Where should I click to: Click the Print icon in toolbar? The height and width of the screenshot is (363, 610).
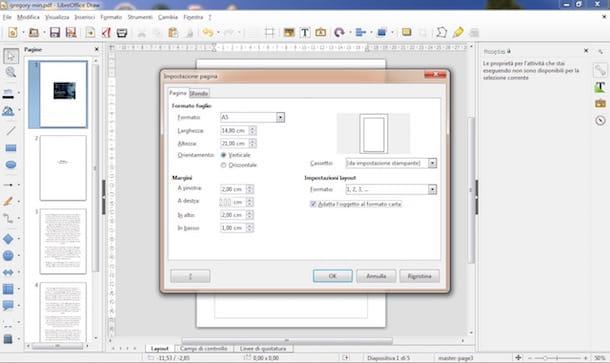point(122,32)
